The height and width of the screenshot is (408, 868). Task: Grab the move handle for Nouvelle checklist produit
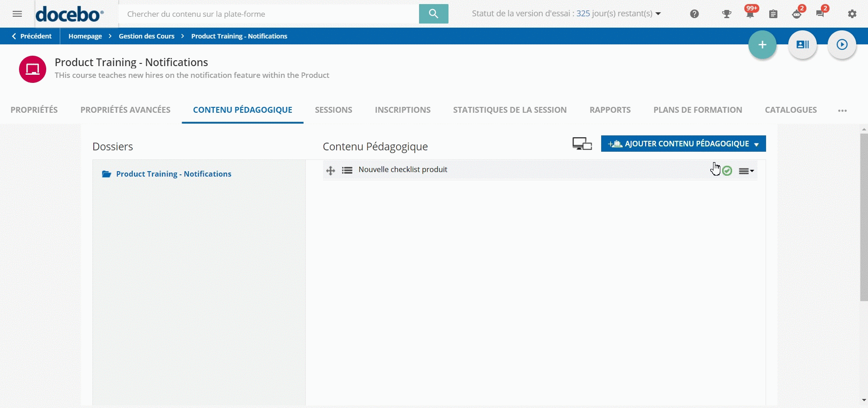pyautogui.click(x=331, y=170)
